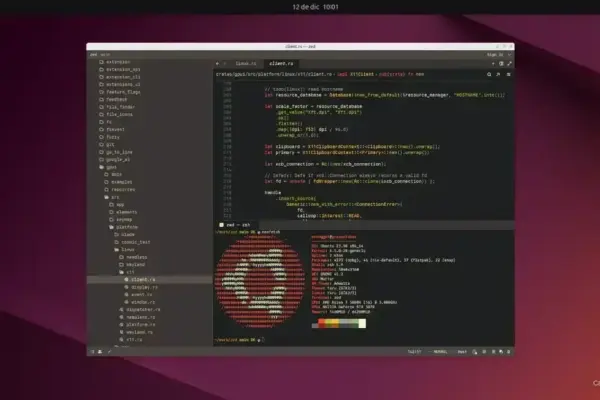This screenshot has width=600, height=400.
Task: Expand the file_icons folder
Action: pyautogui.click(x=116, y=114)
